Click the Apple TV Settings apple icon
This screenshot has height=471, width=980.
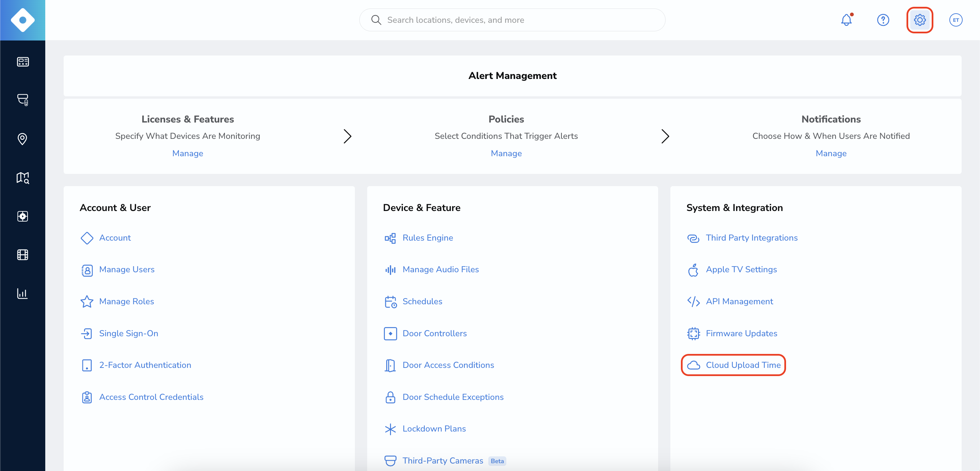point(693,270)
